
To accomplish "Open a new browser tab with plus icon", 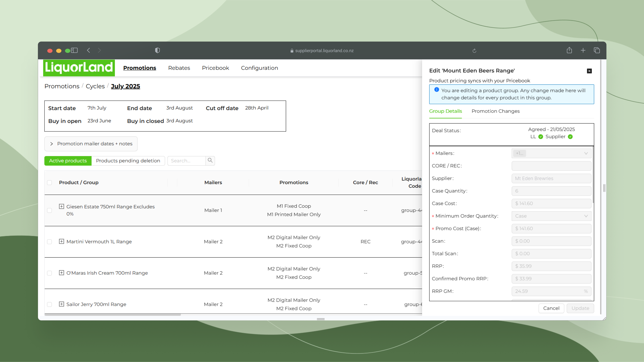I will (x=583, y=50).
